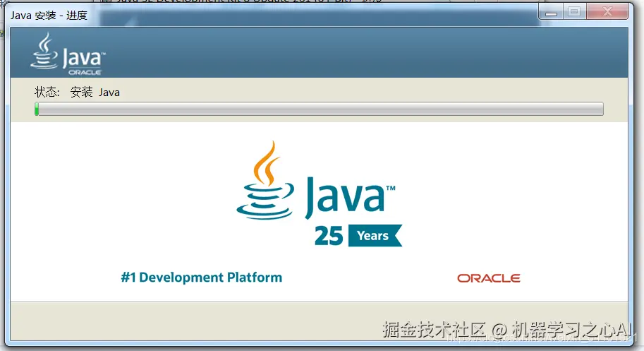The height and width of the screenshot is (351, 644).
Task: Close the Java installer window
Action: 607,12
